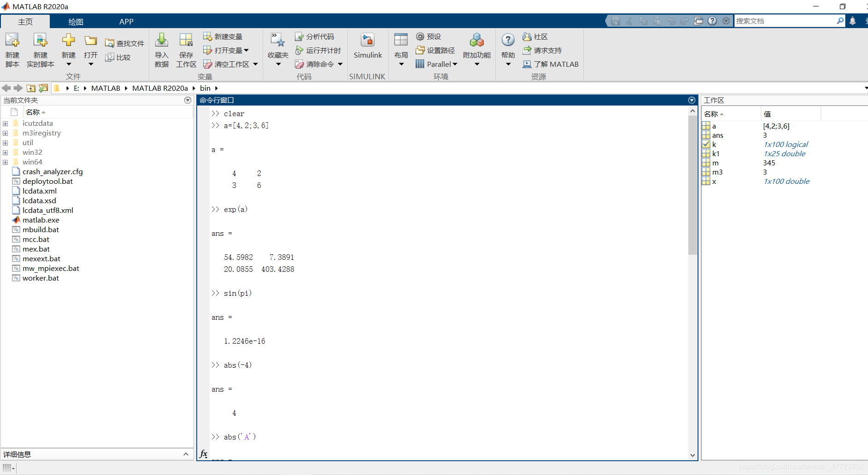Click the 搜索文档 search input field
Viewport: 868px width, 475px height.
click(785, 21)
